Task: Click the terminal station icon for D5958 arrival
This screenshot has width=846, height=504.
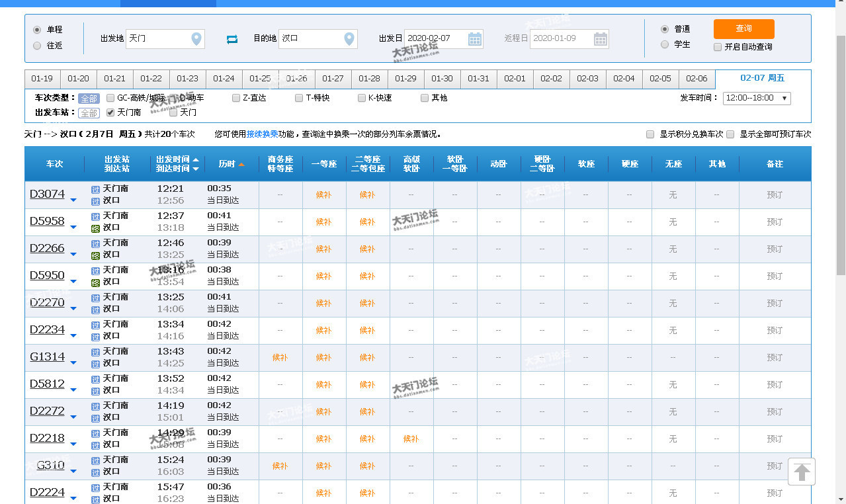Action: click(x=95, y=228)
